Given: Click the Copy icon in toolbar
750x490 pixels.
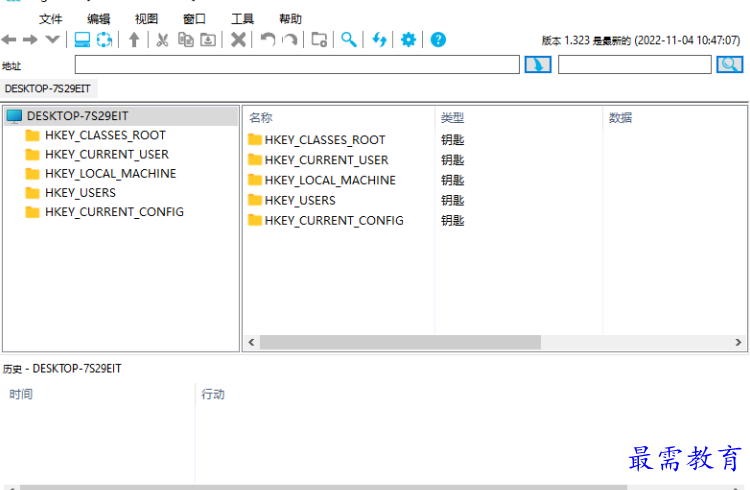Looking at the screenshot, I should (186, 40).
